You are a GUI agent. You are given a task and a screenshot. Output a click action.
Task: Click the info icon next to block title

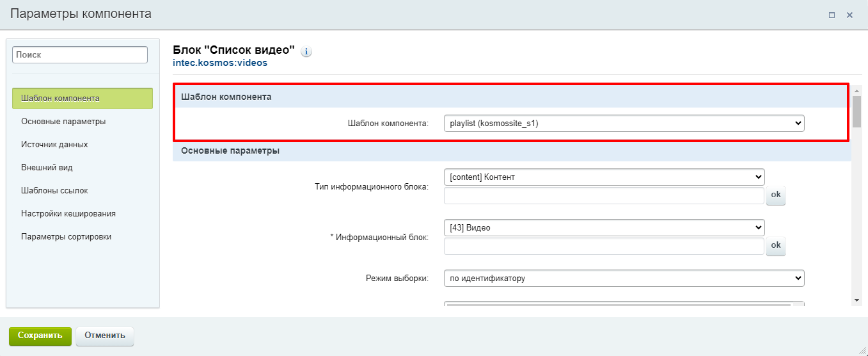pyautogui.click(x=306, y=52)
